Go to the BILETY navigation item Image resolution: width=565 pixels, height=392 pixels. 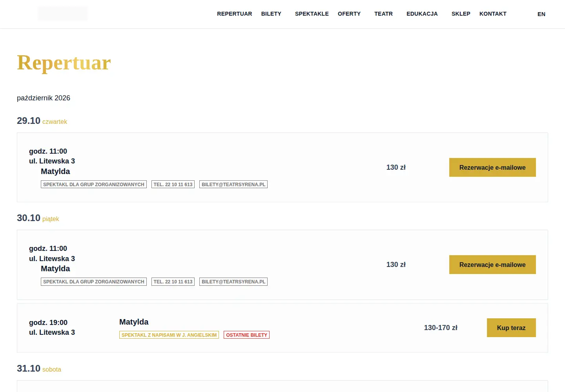(x=271, y=14)
